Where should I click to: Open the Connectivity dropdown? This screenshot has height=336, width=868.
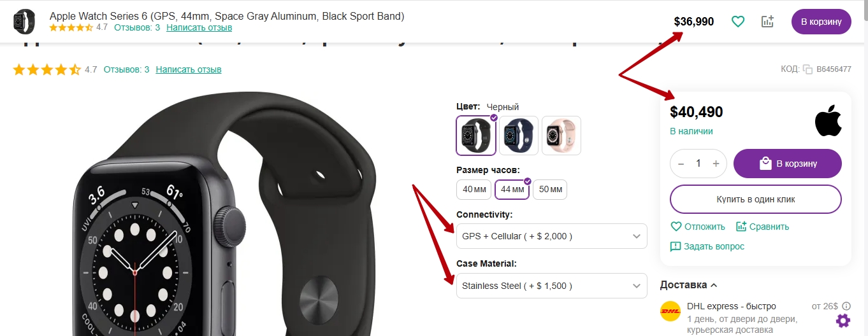coord(552,236)
